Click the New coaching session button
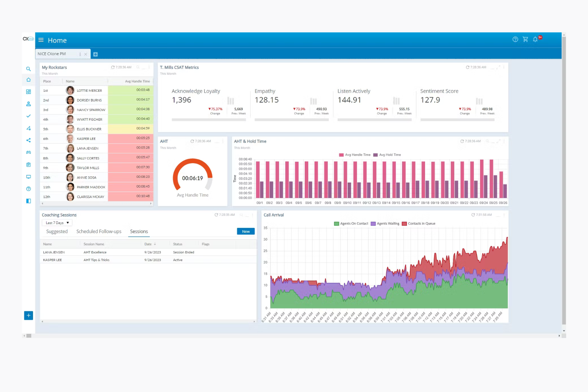Image resolution: width=588 pixels, height=392 pixels. point(246,232)
